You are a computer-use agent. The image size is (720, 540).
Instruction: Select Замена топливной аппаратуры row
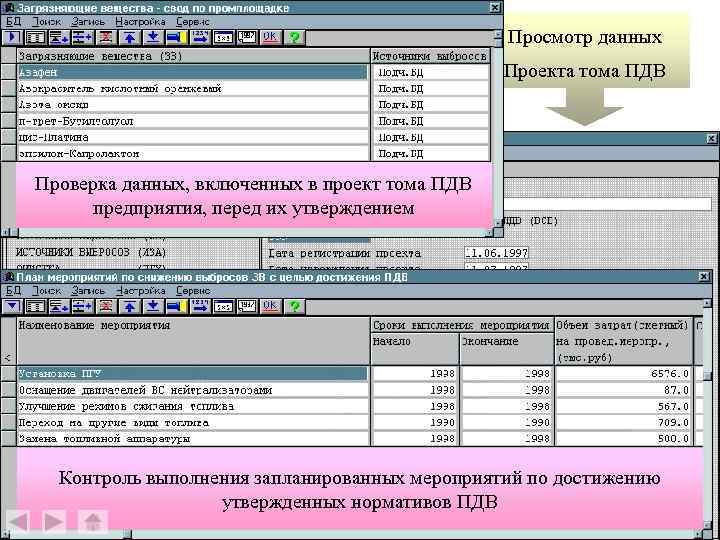click(x=193, y=439)
